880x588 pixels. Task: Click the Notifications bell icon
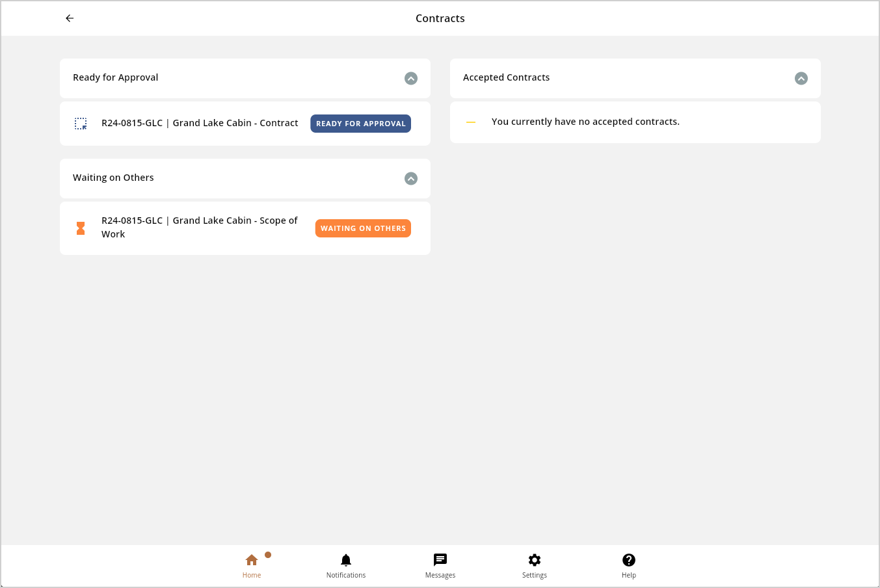tap(346, 560)
